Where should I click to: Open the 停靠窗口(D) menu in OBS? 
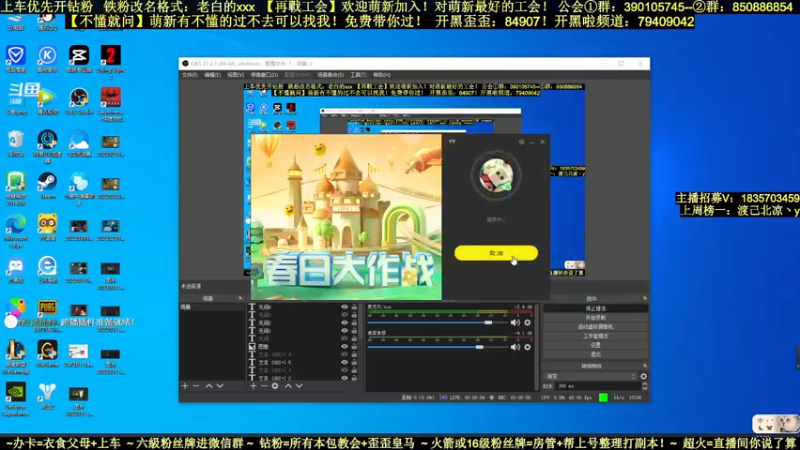pos(264,75)
